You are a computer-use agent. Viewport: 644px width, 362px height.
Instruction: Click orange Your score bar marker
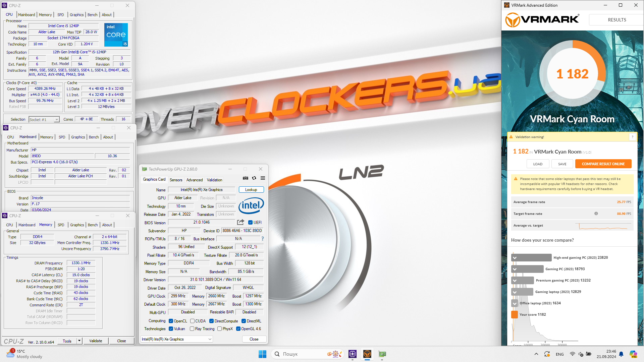pos(514,314)
